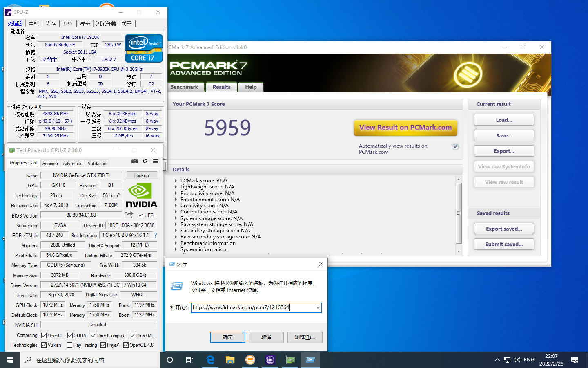The image size is (588, 368).
Task: Expand the System information item
Action: coord(176,249)
